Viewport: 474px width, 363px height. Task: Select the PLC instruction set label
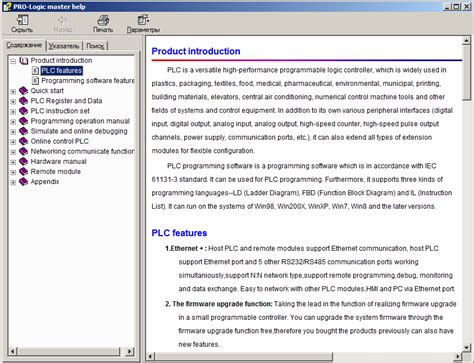[60, 111]
